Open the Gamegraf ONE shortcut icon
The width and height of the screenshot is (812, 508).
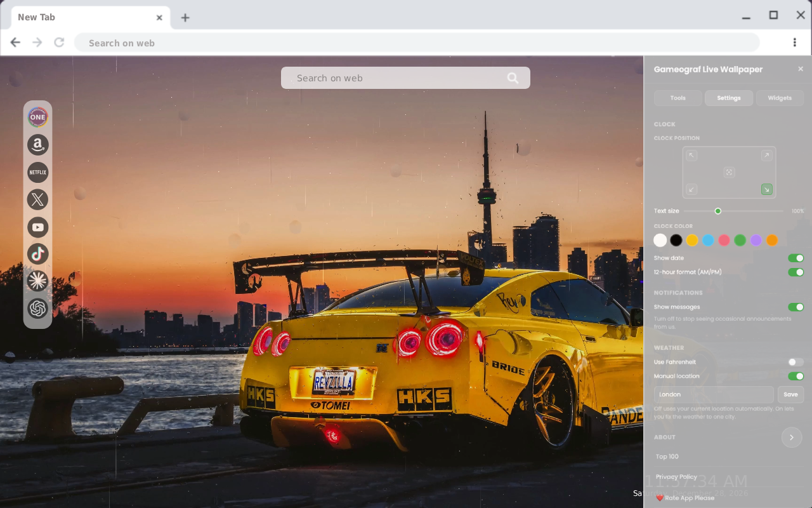37,117
